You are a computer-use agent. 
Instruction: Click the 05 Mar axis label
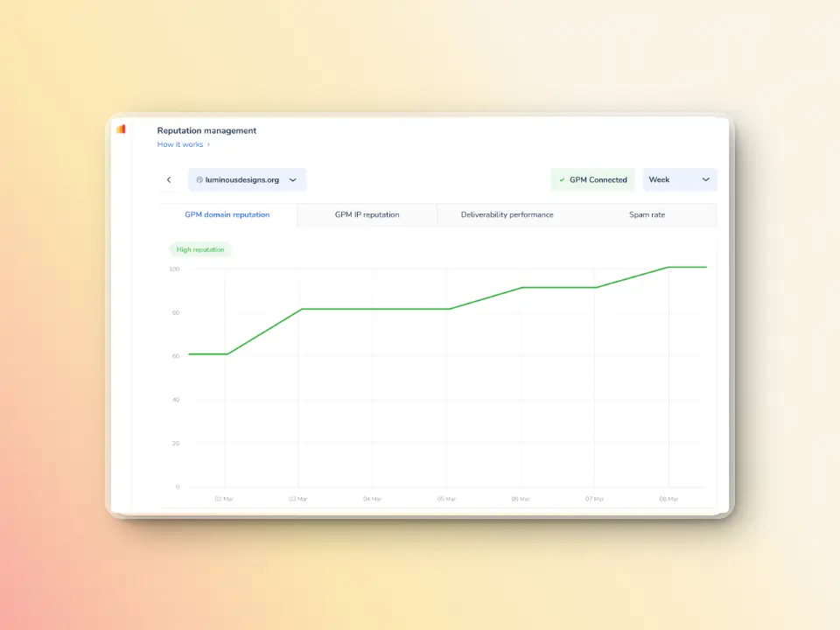click(446, 499)
